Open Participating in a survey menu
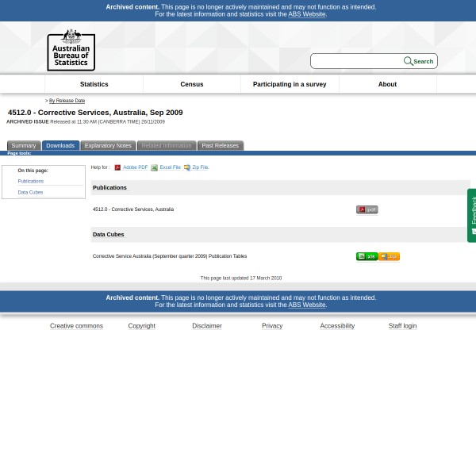 coord(289,84)
